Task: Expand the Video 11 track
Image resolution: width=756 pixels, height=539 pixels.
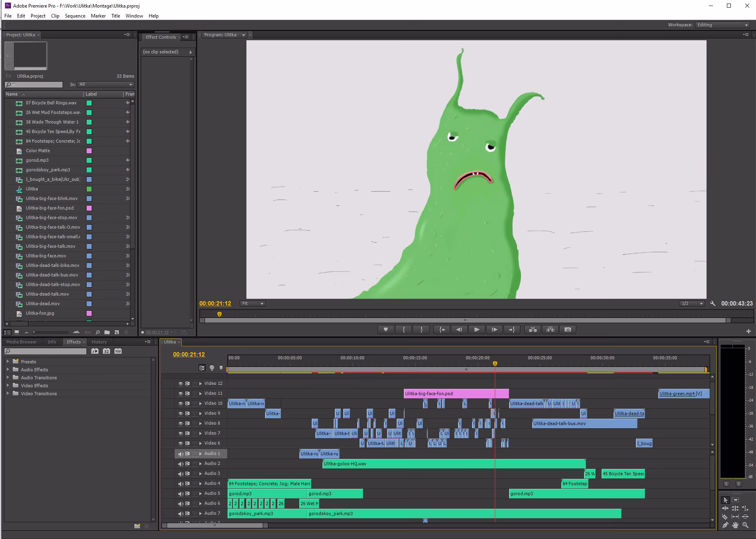Action: click(x=200, y=393)
